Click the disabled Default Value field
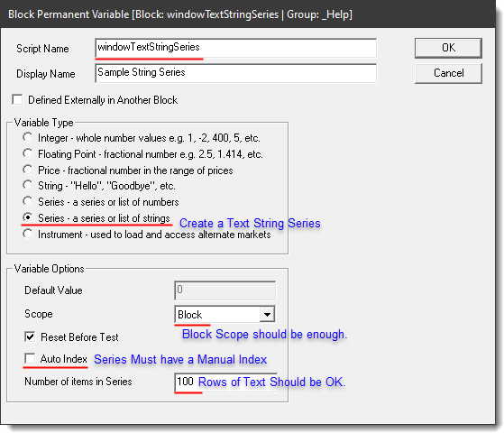Screen dimensions: 504x433 click(x=225, y=290)
